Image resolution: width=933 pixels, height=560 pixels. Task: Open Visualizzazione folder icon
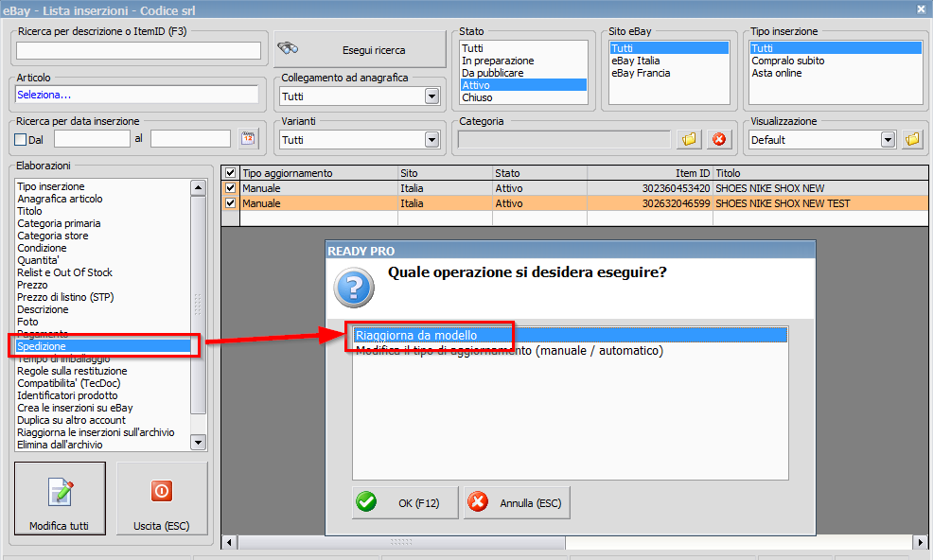coord(912,139)
